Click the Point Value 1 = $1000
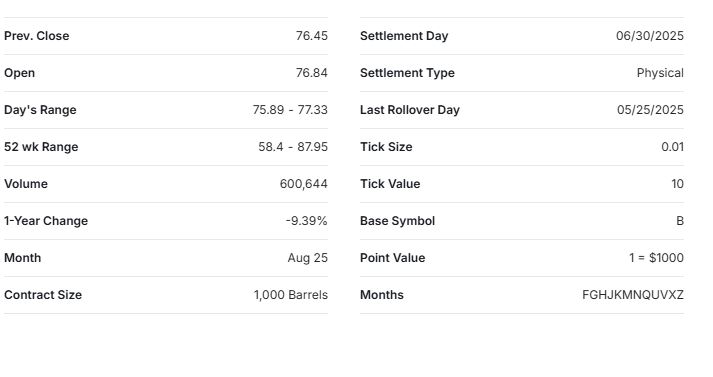Viewport: 713px width, 377px height. click(656, 258)
